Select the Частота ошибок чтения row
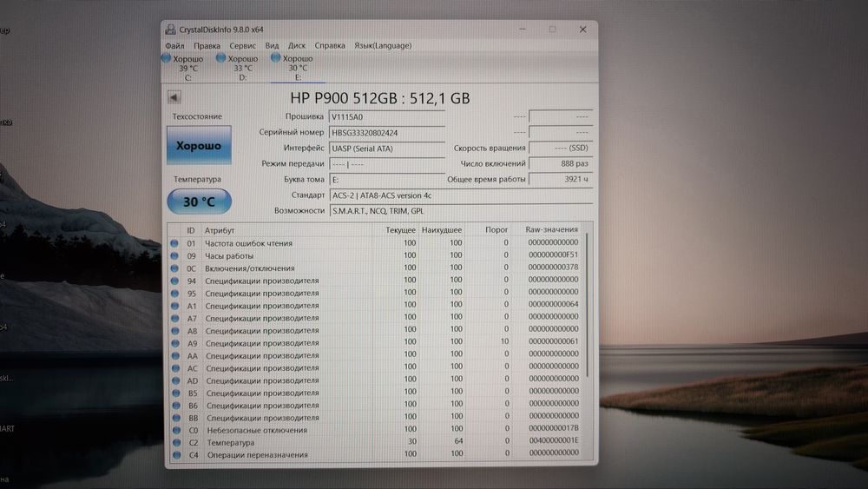This screenshot has width=868, height=489. [x=375, y=243]
